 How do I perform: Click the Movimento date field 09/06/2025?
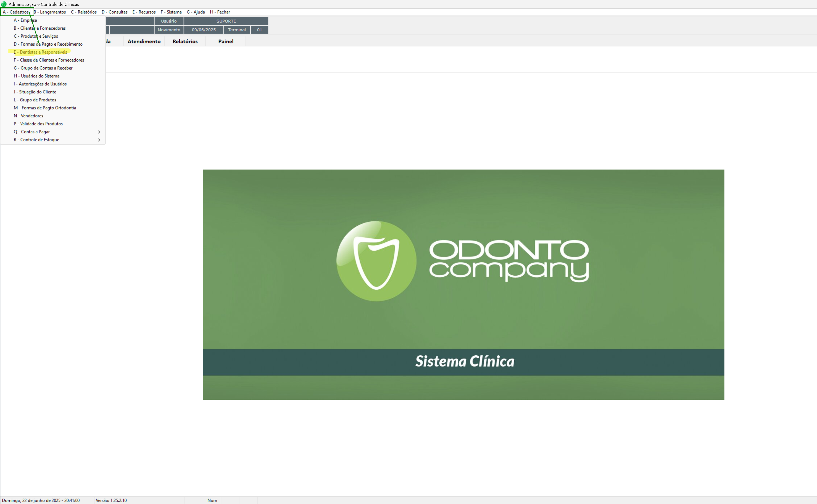[203, 30]
